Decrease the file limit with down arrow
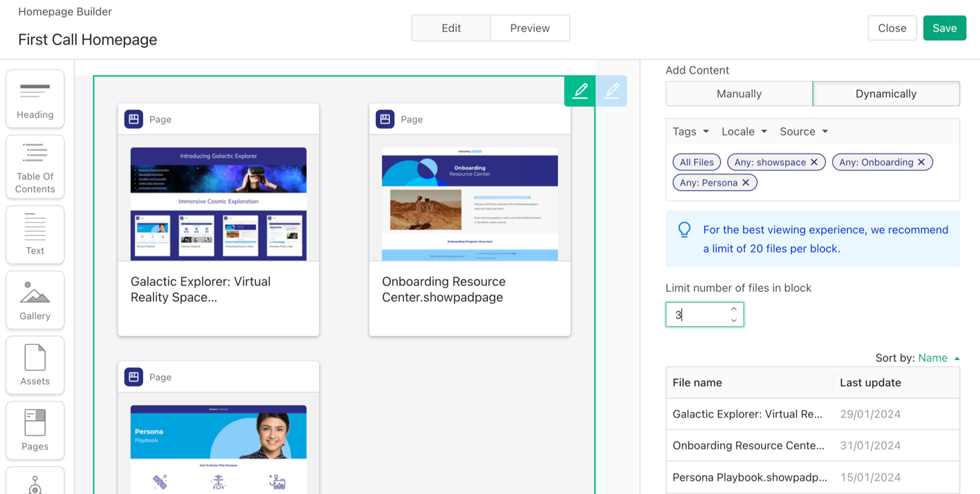Viewport: 980px width, 494px height. coord(734,320)
